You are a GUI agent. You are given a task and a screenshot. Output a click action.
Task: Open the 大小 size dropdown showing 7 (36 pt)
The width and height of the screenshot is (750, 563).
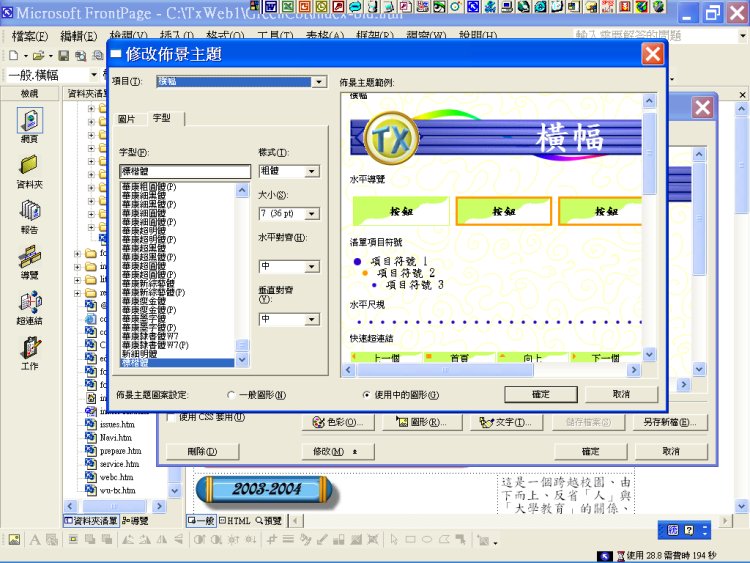click(x=312, y=214)
